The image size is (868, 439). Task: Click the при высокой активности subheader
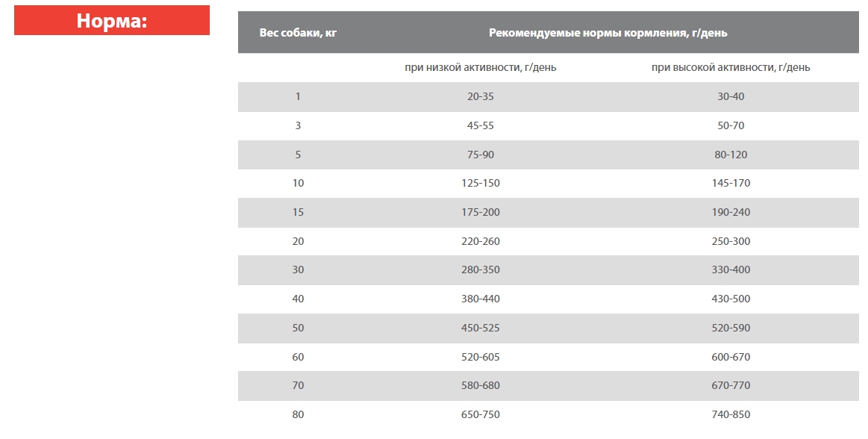[x=731, y=67]
